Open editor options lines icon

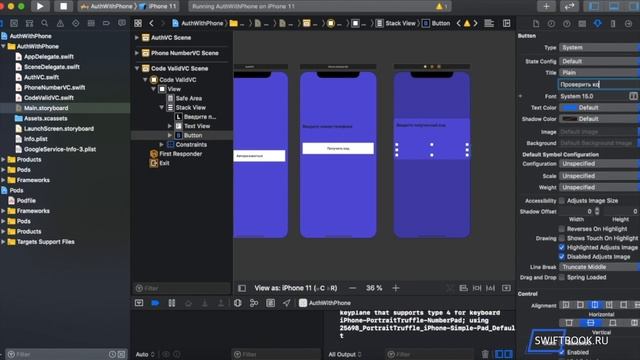coord(489,23)
